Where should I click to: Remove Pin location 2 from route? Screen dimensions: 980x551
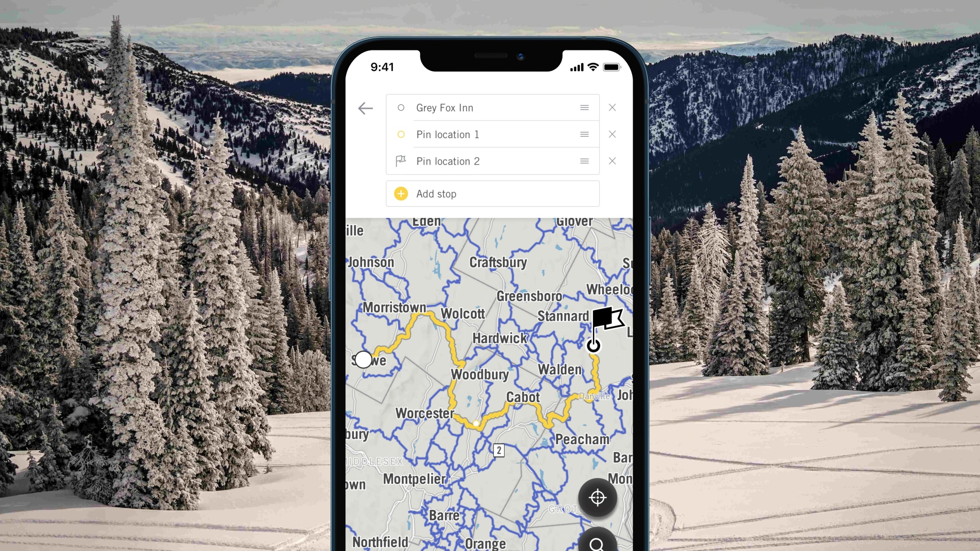tap(612, 161)
